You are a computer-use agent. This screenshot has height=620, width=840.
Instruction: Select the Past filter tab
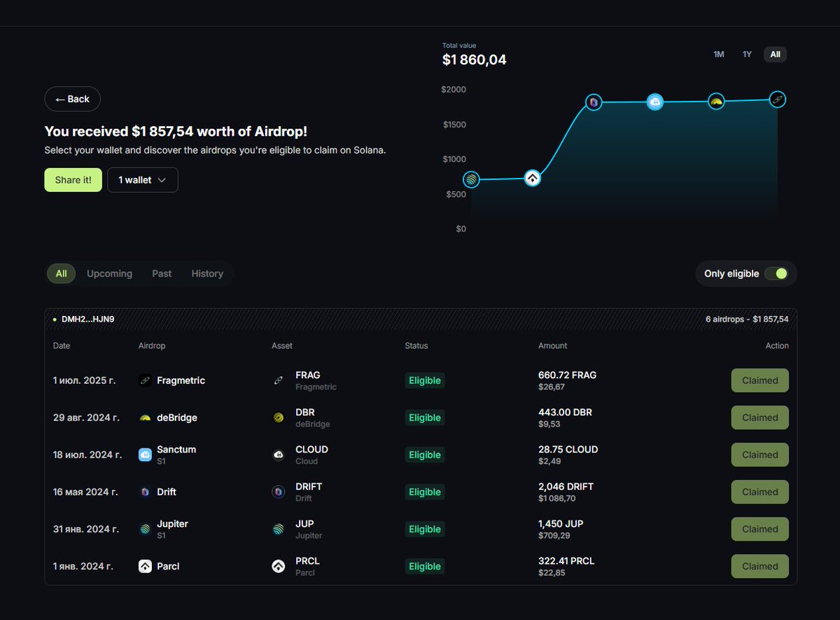[x=161, y=273]
